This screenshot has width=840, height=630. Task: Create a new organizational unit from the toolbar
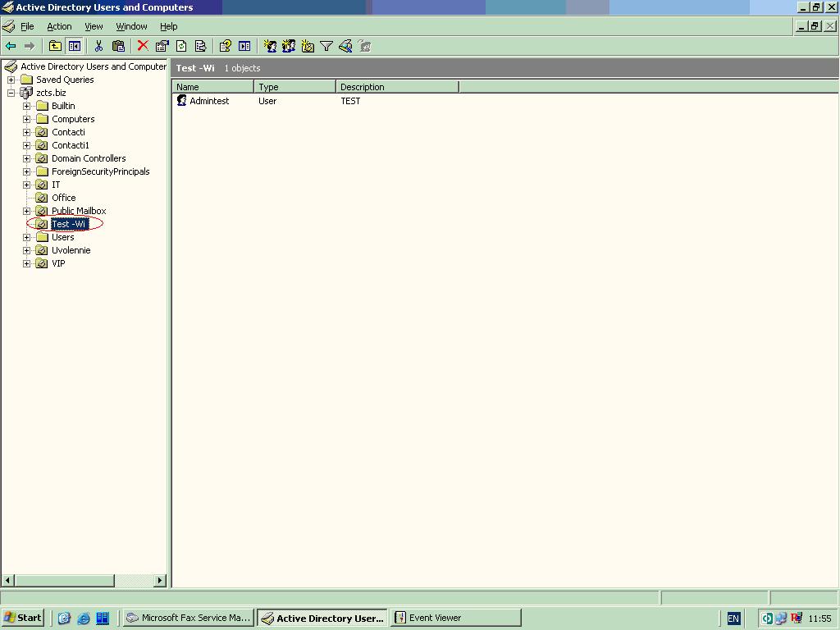click(x=308, y=46)
